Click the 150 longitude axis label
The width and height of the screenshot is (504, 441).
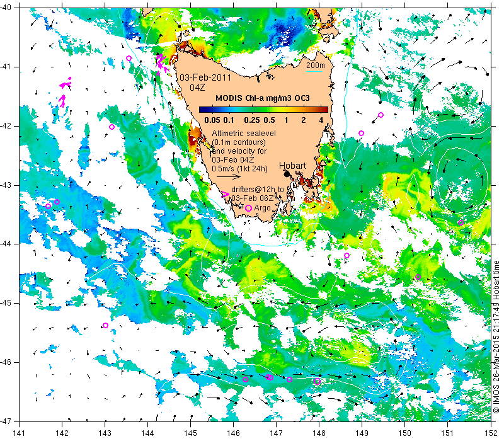(404, 433)
